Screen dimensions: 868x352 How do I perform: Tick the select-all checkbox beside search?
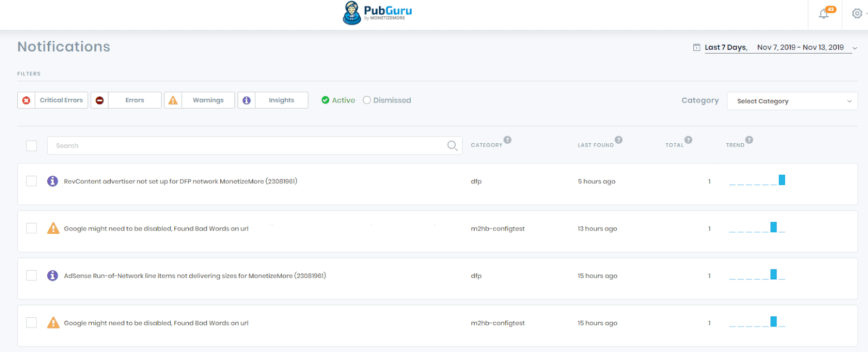coord(31,146)
